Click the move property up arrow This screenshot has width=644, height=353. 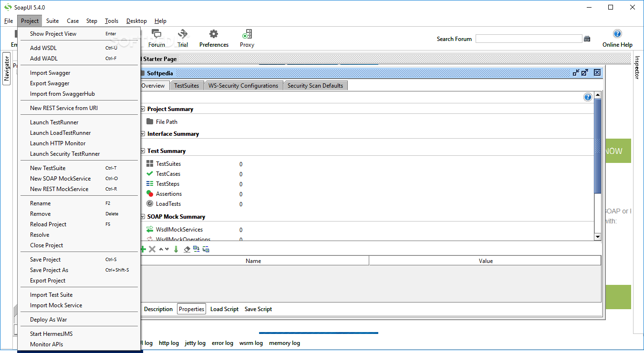click(161, 249)
